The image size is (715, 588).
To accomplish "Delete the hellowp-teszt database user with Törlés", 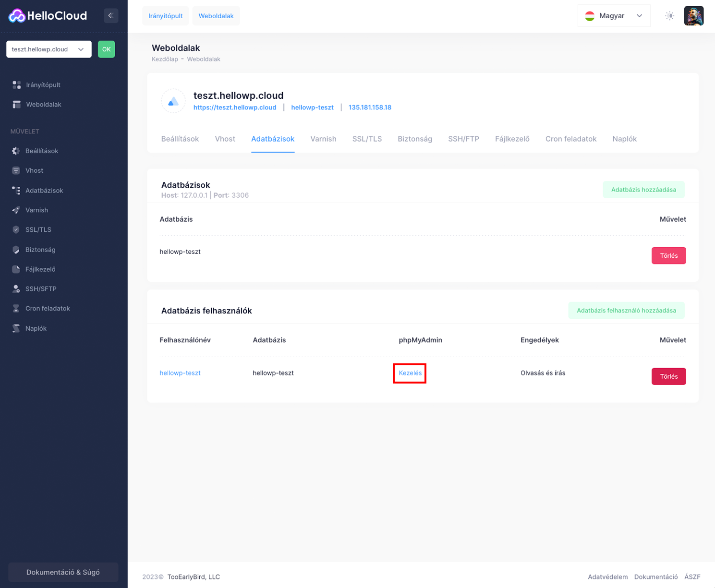I will point(668,377).
